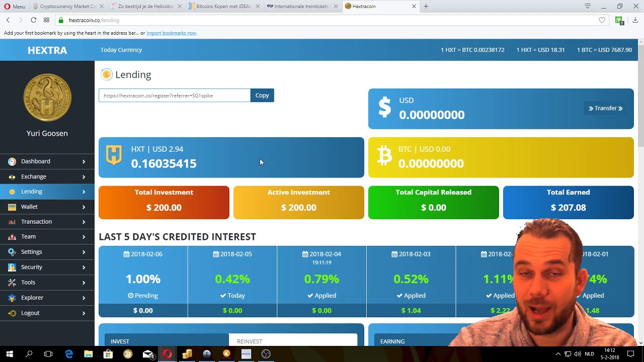This screenshot has height=362, width=644.
Task: Open the Security sidebar icon
Action: click(x=12, y=267)
